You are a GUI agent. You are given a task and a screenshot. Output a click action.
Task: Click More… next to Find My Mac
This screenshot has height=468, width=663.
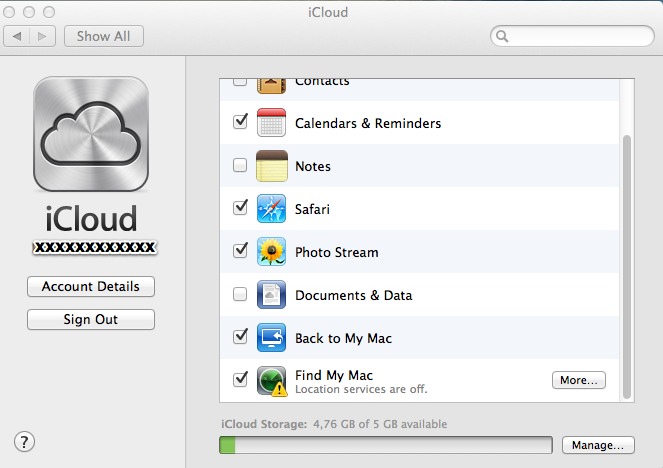click(579, 380)
